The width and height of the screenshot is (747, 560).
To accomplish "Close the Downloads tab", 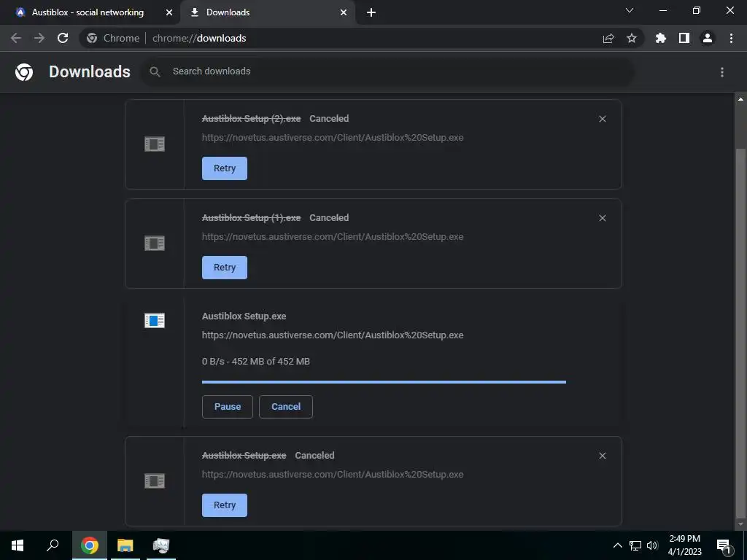I will click(344, 12).
